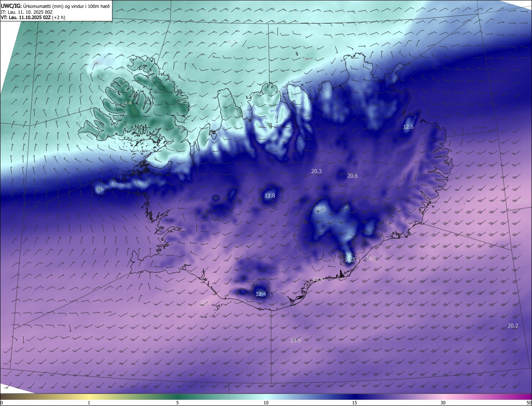The height and width of the screenshot is (406, 532).
Task: Click the '30' label on the color scale
Action: 443,403
